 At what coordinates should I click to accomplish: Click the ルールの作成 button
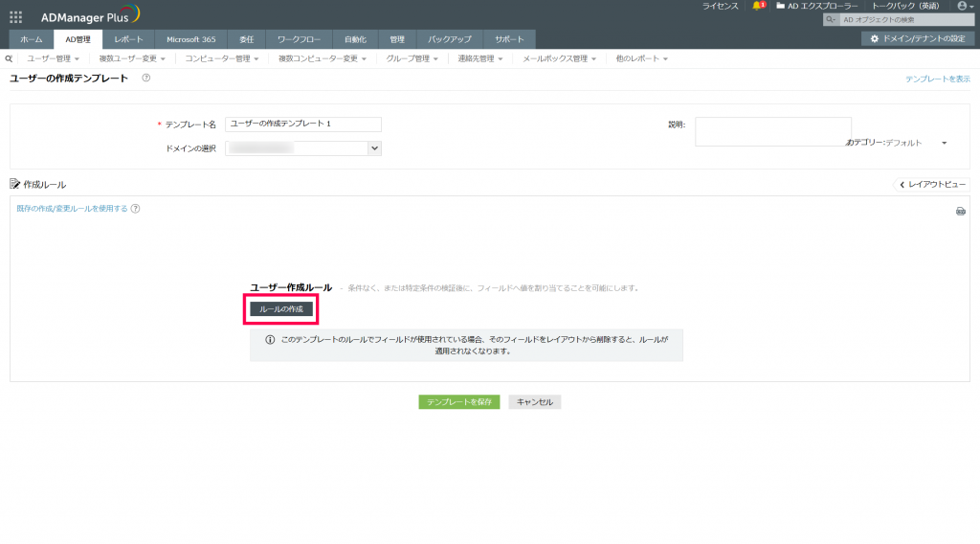pos(281,309)
